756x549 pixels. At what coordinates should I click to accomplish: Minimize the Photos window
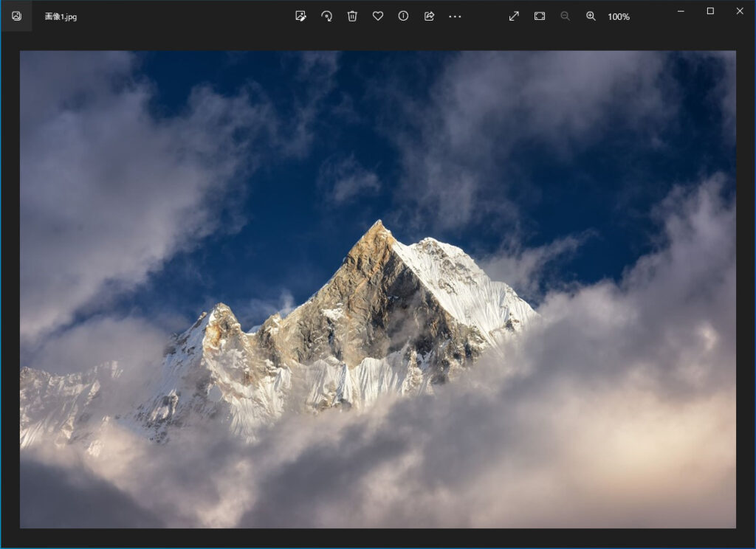point(681,11)
